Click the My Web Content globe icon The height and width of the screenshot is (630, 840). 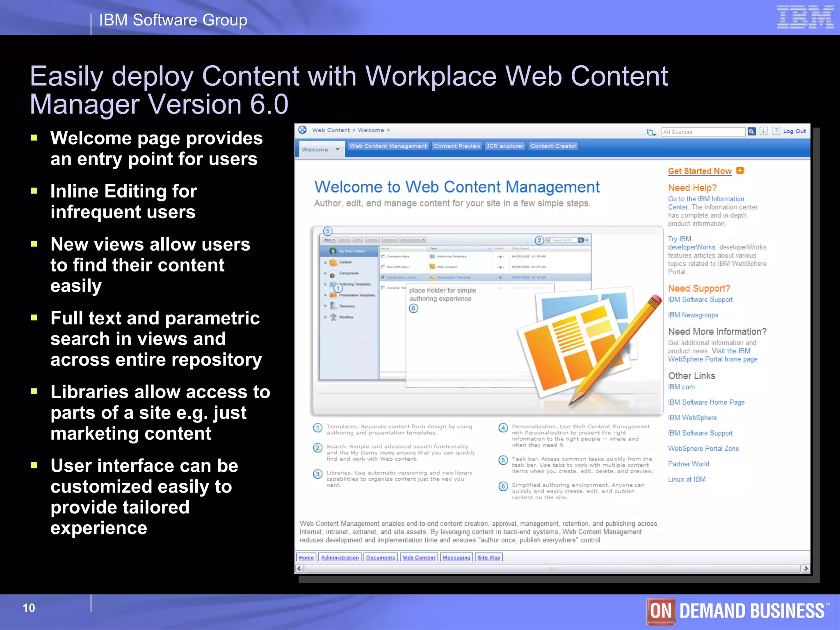333,251
